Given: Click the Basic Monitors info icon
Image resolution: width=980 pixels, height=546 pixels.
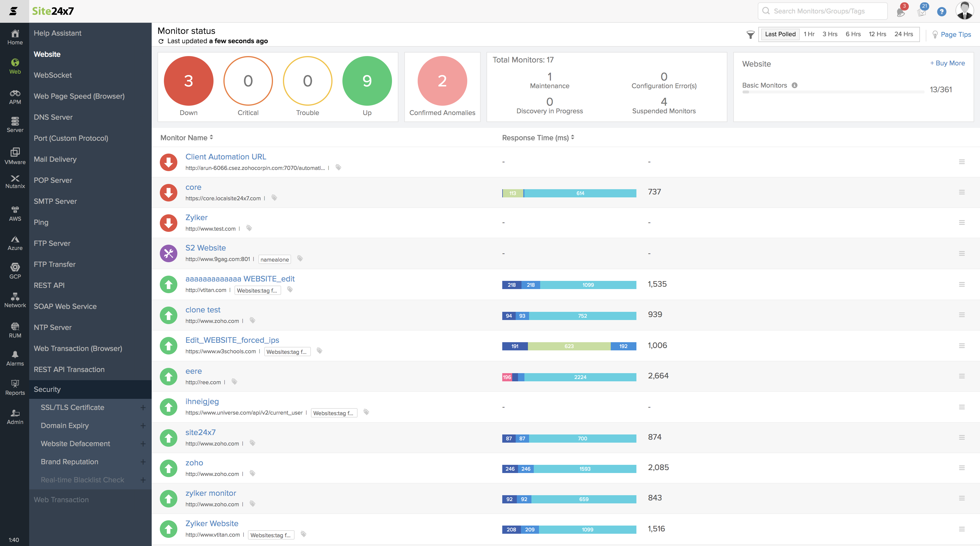Looking at the screenshot, I should 794,85.
